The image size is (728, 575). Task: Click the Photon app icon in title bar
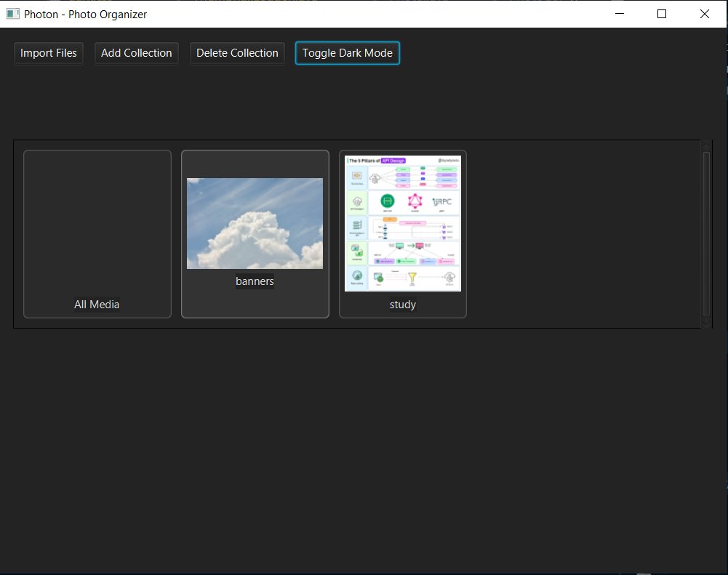coord(12,14)
